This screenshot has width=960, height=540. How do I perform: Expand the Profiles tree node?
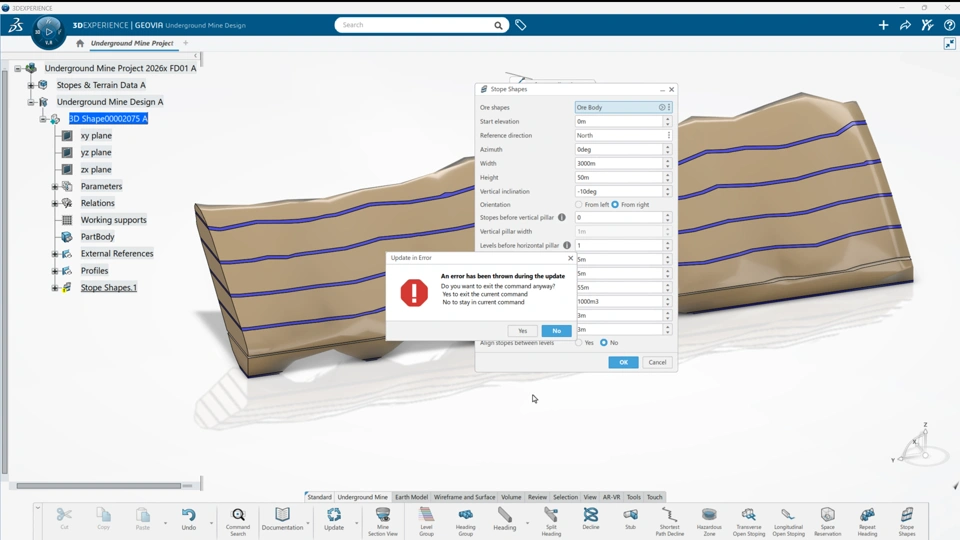(54, 271)
